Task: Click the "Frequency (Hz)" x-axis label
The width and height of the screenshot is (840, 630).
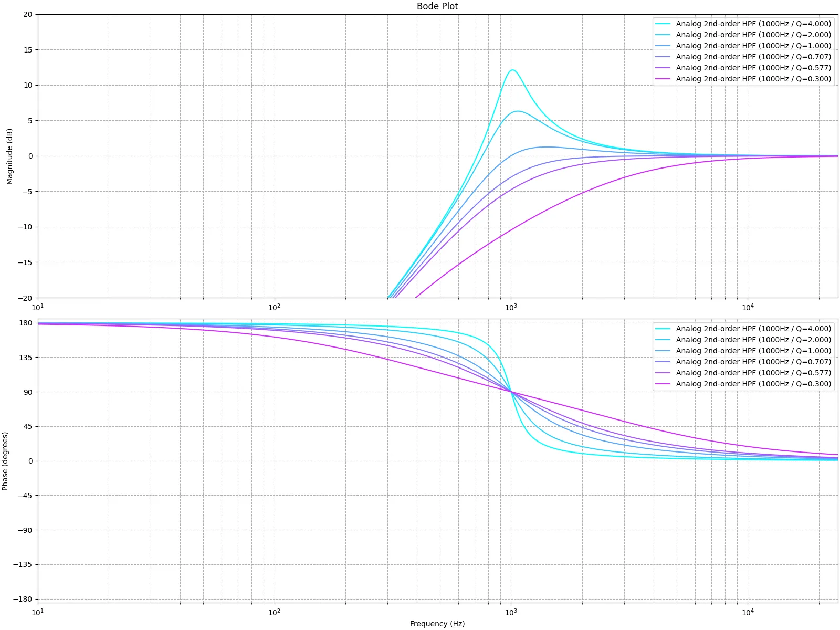Action: (437, 624)
